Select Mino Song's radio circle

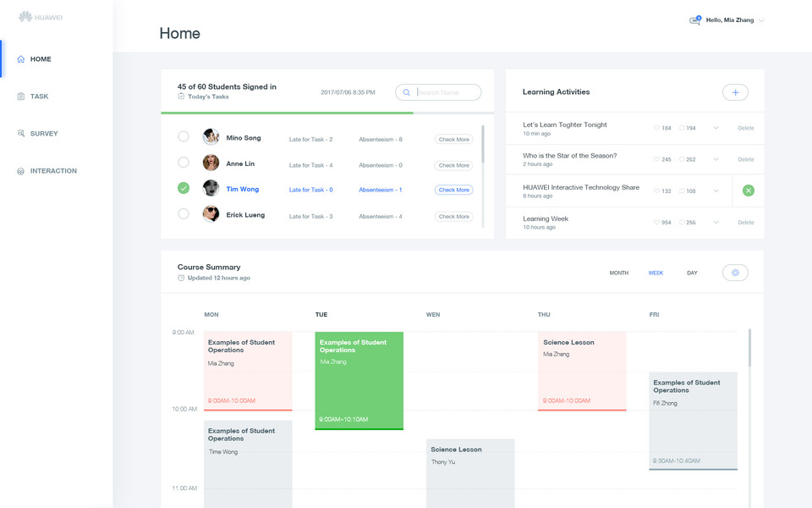tap(184, 136)
